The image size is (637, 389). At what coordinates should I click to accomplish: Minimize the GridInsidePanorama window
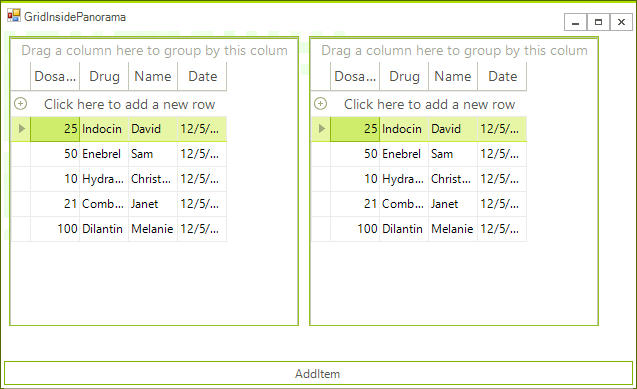click(575, 22)
